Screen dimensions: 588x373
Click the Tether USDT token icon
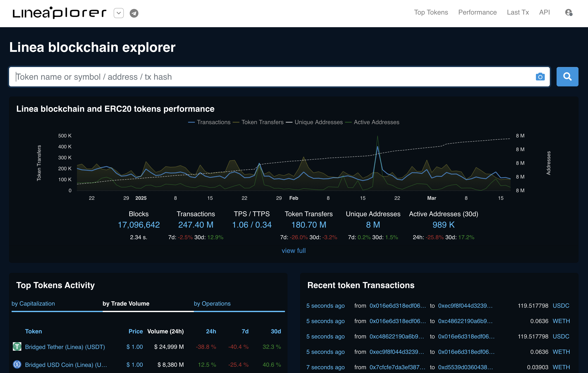(x=17, y=346)
